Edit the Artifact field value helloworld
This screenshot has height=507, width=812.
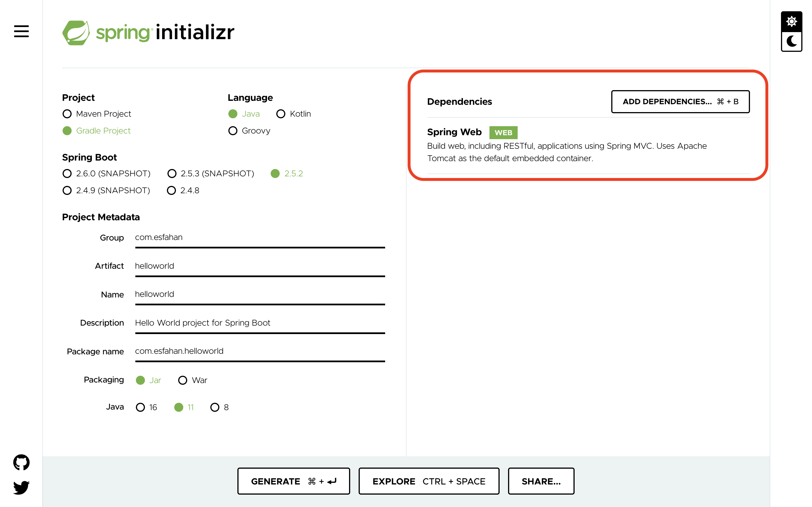pyautogui.click(x=258, y=266)
